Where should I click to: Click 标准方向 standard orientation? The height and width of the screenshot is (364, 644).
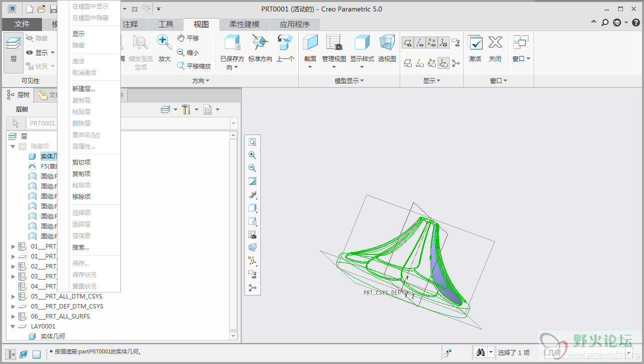point(260,48)
